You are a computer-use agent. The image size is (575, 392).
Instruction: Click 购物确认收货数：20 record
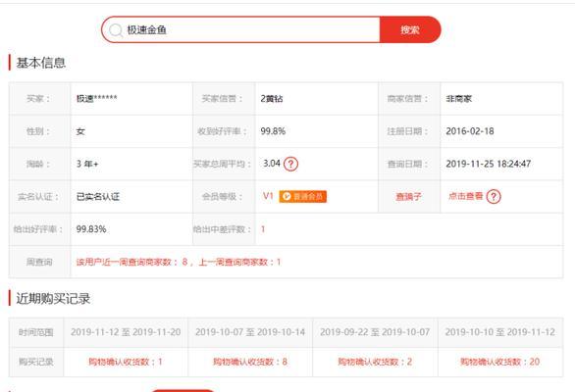tap(499, 362)
